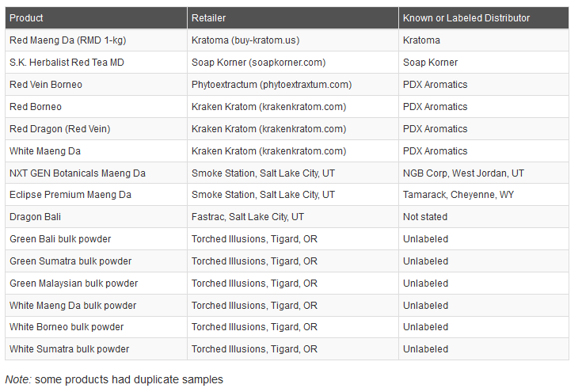Click Soap Korner (soapkorner.com) retailer cell
Screen dimensions: 582x392
pyautogui.click(x=258, y=63)
